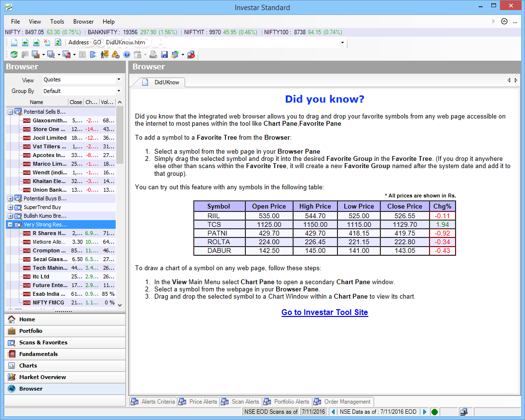Open the Home navigation panel

(x=65, y=319)
